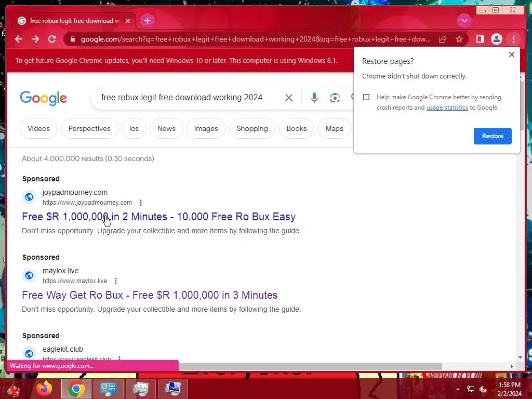Click the globe icon for maylox.live
This screenshot has height=399, width=532.
click(29, 275)
